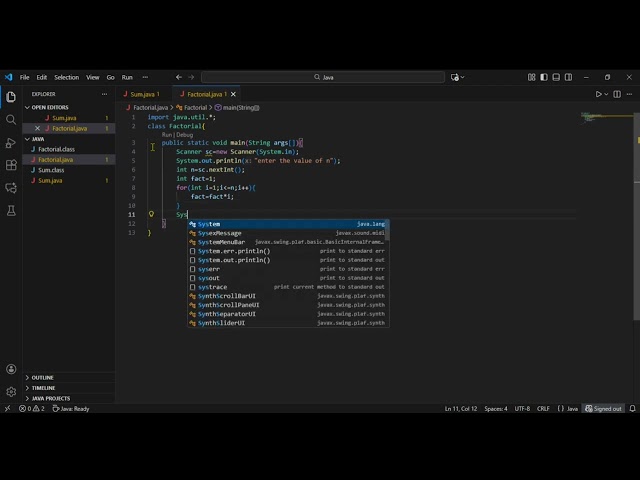This screenshot has width=640, height=480.
Task: Click the Java: Ready status item
Action: [x=71, y=409]
